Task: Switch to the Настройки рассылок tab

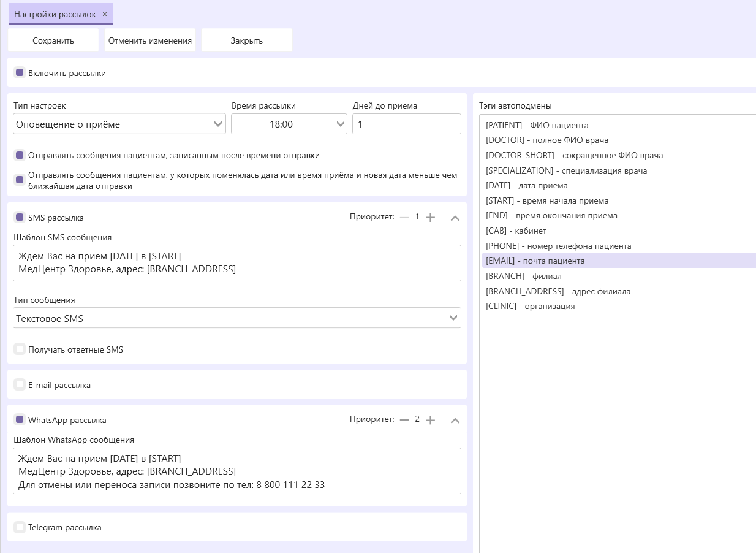Action: click(x=55, y=14)
